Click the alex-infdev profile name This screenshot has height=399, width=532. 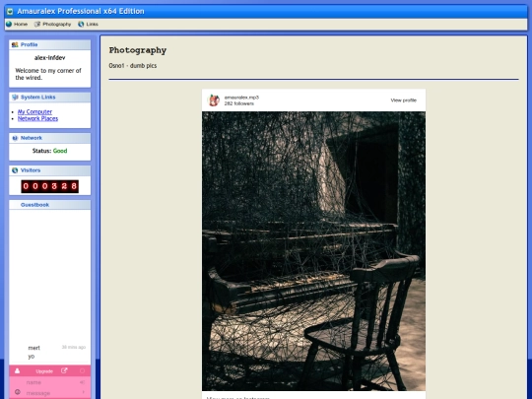tap(49, 58)
